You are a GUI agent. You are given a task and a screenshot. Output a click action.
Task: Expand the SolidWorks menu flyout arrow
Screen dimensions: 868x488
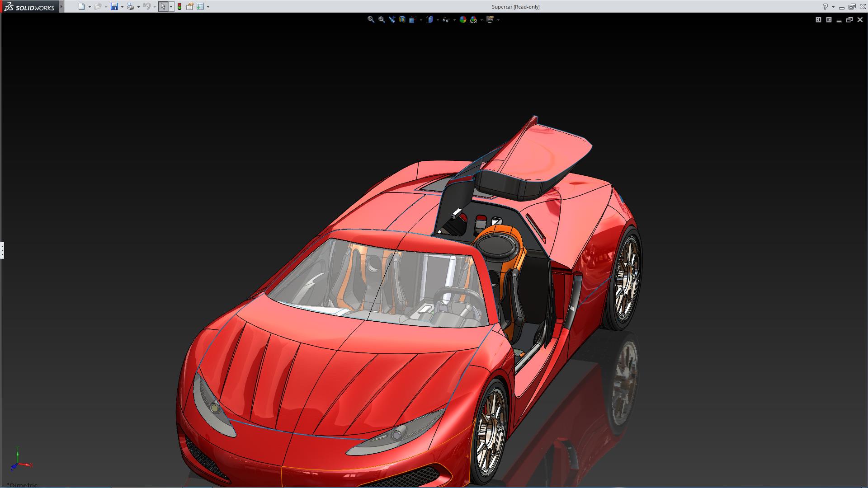pyautogui.click(x=61, y=6)
